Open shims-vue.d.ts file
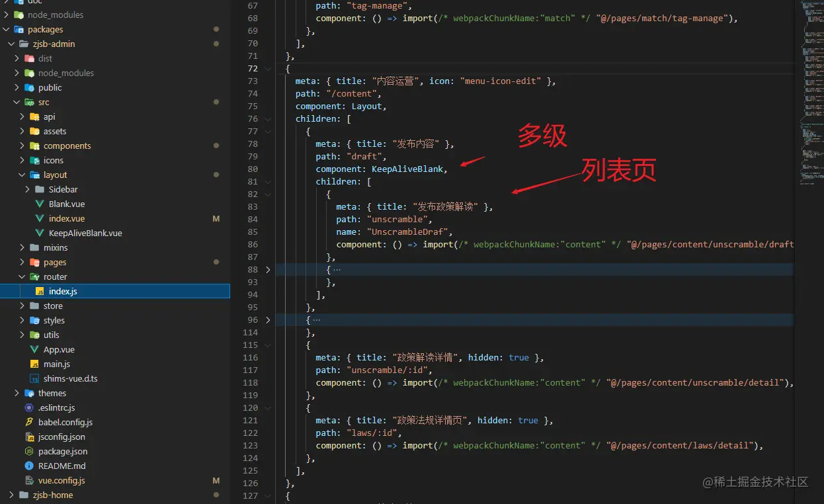Image resolution: width=824 pixels, height=504 pixels. click(x=70, y=378)
